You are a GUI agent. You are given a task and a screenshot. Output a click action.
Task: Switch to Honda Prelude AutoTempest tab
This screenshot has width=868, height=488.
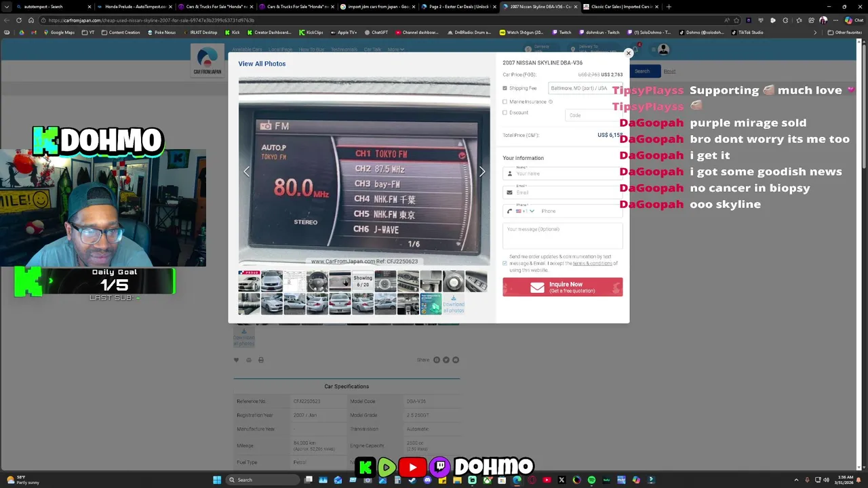134,7
